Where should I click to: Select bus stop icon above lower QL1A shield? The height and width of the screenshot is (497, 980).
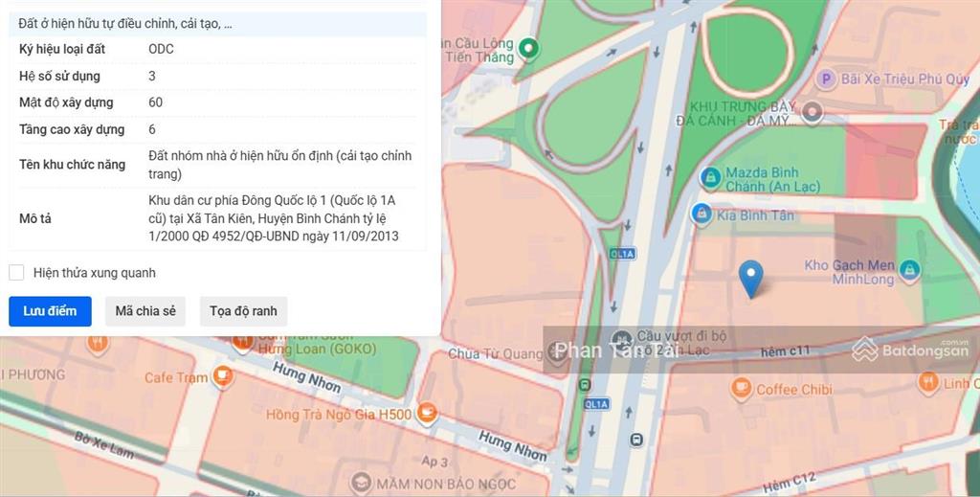[x=585, y=384]
